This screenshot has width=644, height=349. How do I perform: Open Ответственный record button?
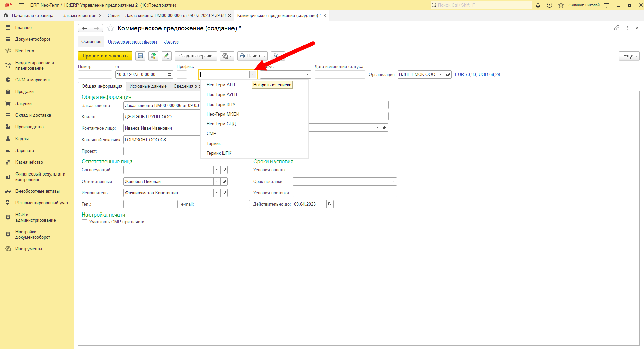[x=224, y=181]
